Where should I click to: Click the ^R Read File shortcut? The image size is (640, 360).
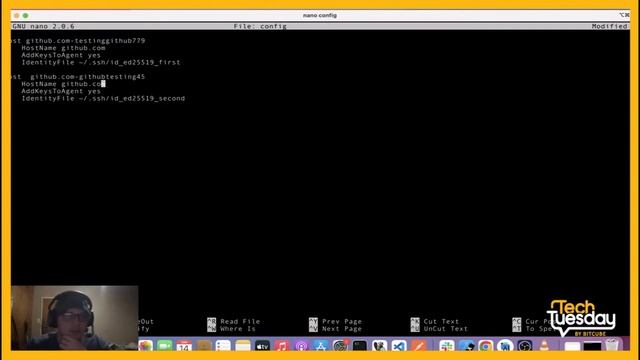click(233, 322)
